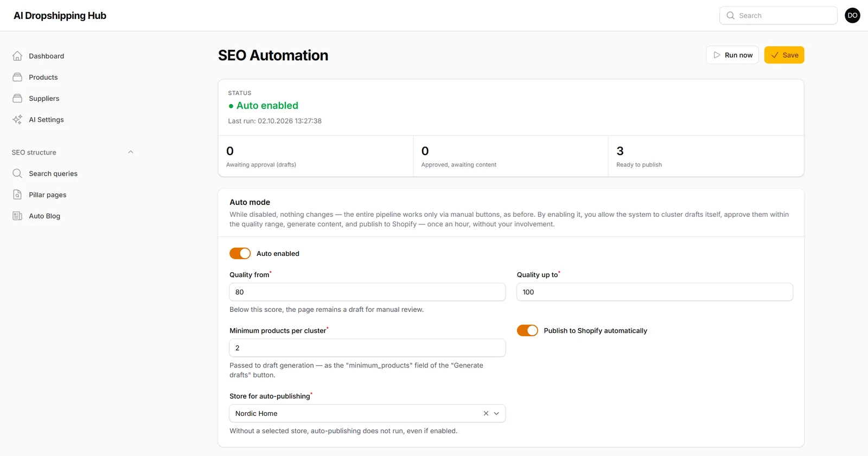Toggle the Auto enabled switch
868x456 pixels.
click(x=240, y=253)
